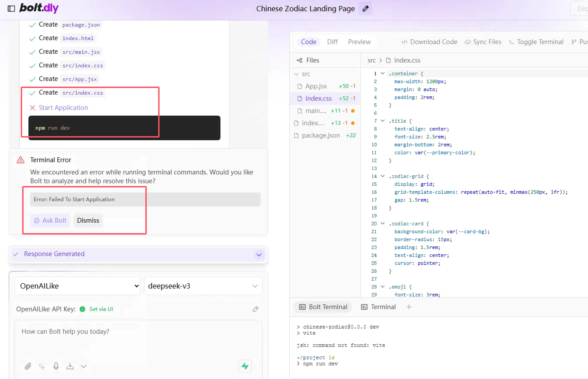Switch to the Code tab
This screenshot has width=588, height=379.
coord(309,42)
